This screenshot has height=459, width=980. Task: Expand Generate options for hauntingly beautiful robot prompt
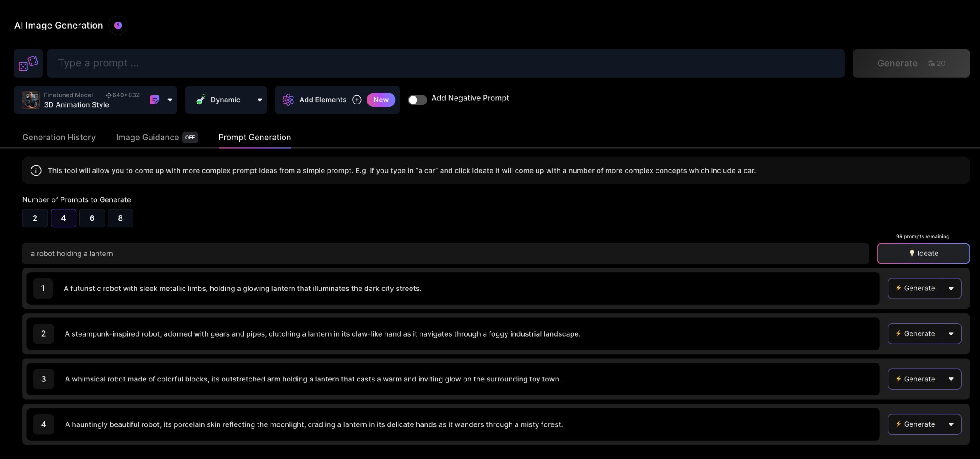[951, 424]
